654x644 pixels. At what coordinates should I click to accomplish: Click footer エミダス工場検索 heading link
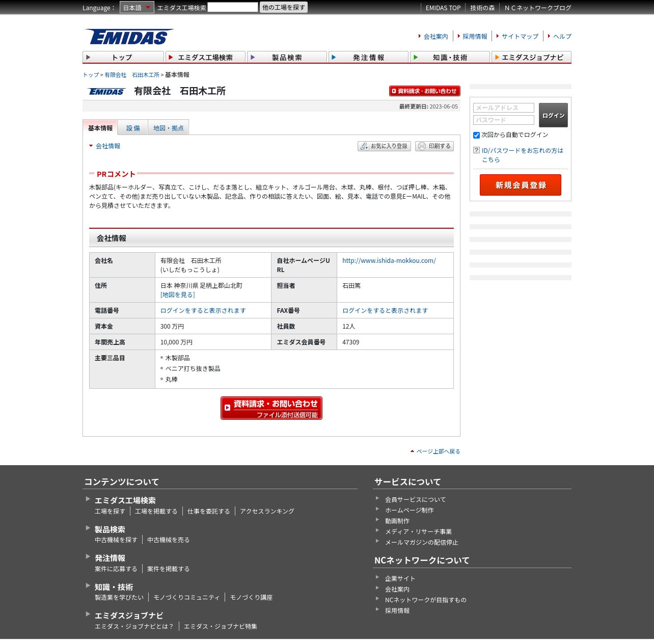(x=125, y=500)
